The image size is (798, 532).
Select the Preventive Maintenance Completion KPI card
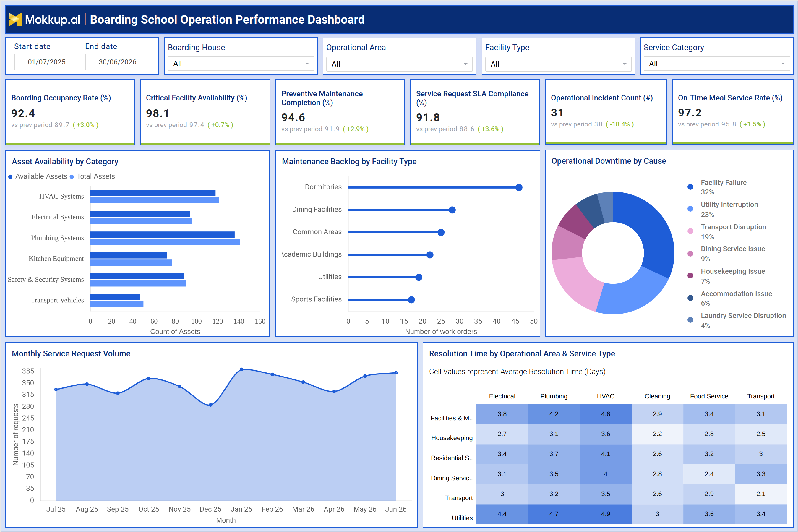340,112
